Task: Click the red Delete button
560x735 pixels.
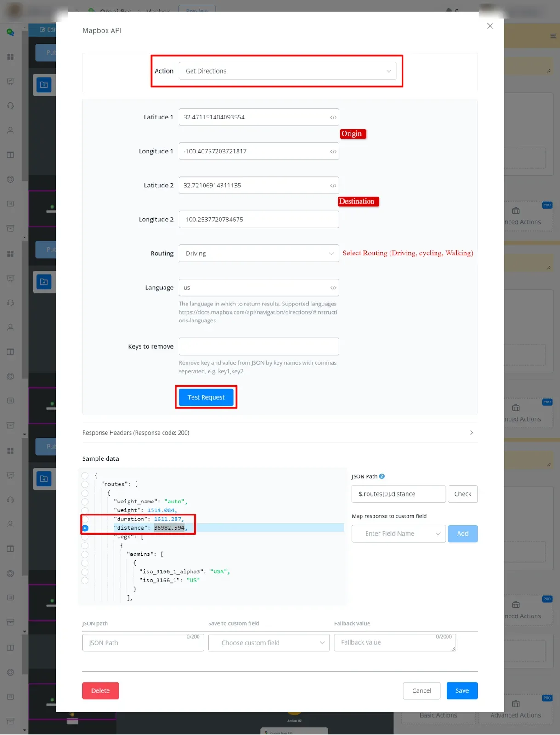Action: coord(101,691)
